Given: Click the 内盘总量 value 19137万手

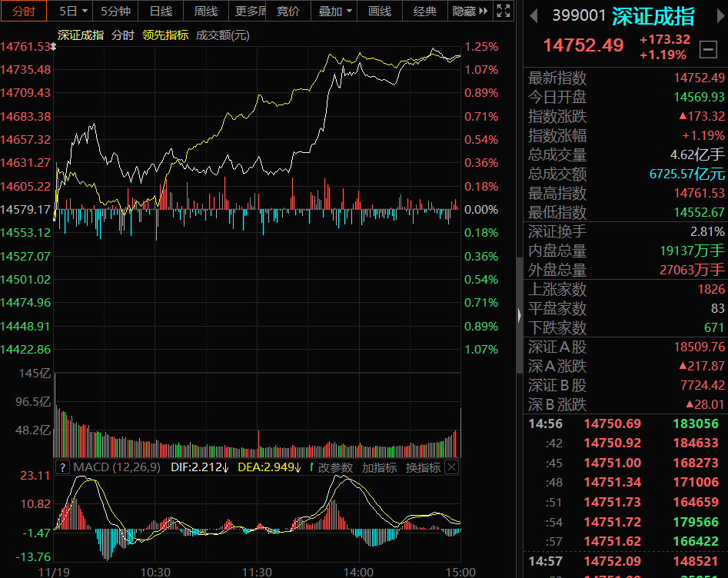Looking at the screenshot, I should tap(692, 251).
